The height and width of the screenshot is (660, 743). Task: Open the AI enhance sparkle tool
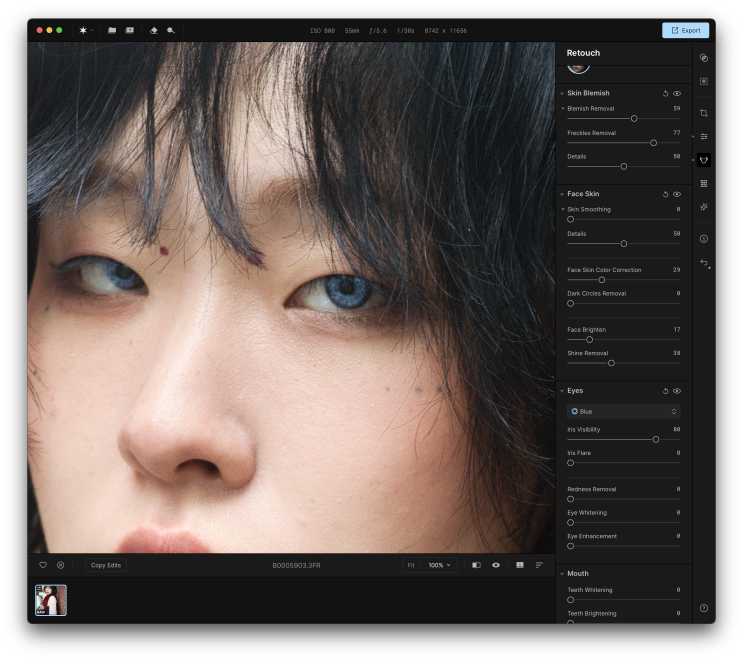tap(704, 207)
